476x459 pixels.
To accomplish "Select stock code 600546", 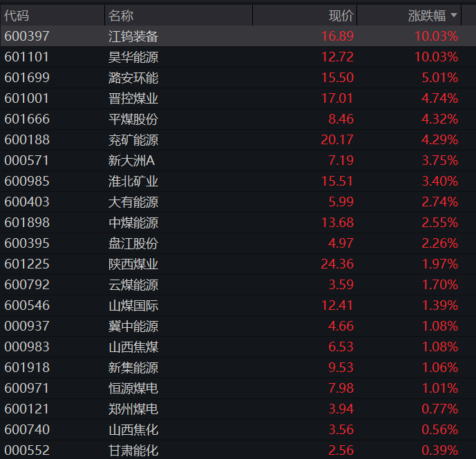I will click(x=27, y=306).
